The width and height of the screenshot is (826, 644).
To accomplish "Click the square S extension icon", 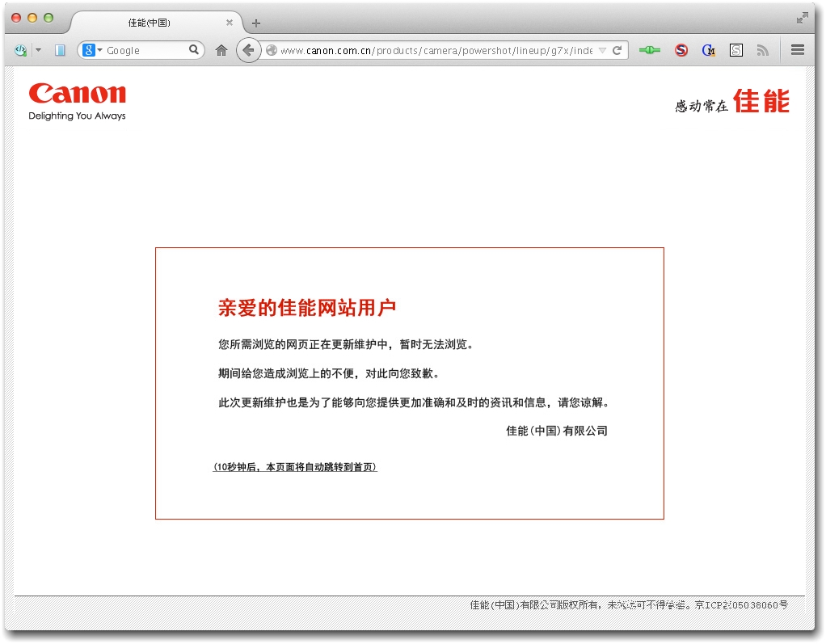I will pyautogui.click(x=736, y=50).
